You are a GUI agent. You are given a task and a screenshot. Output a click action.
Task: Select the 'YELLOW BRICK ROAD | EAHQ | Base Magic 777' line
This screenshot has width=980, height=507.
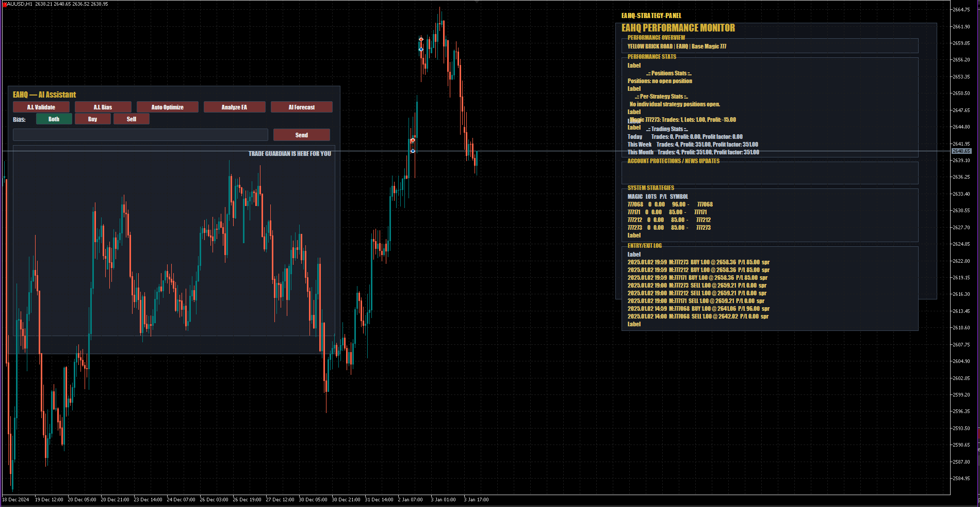[677, 46]
